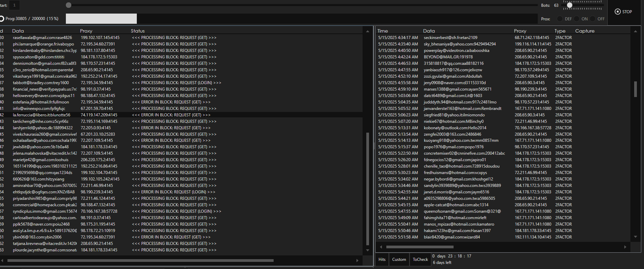This screenshot has height=269, width=644.
Task: Click the hits list scroll down arrow
Action: (636, 237)
